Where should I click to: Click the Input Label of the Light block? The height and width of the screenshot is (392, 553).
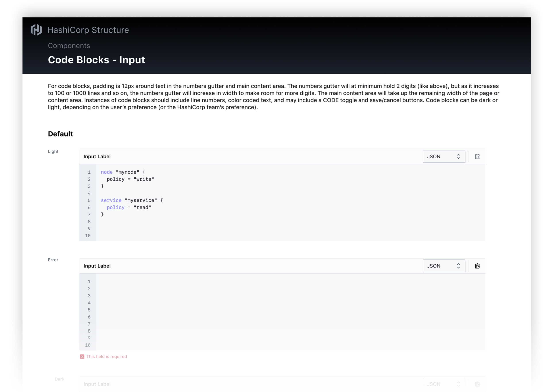coord(97,156)
